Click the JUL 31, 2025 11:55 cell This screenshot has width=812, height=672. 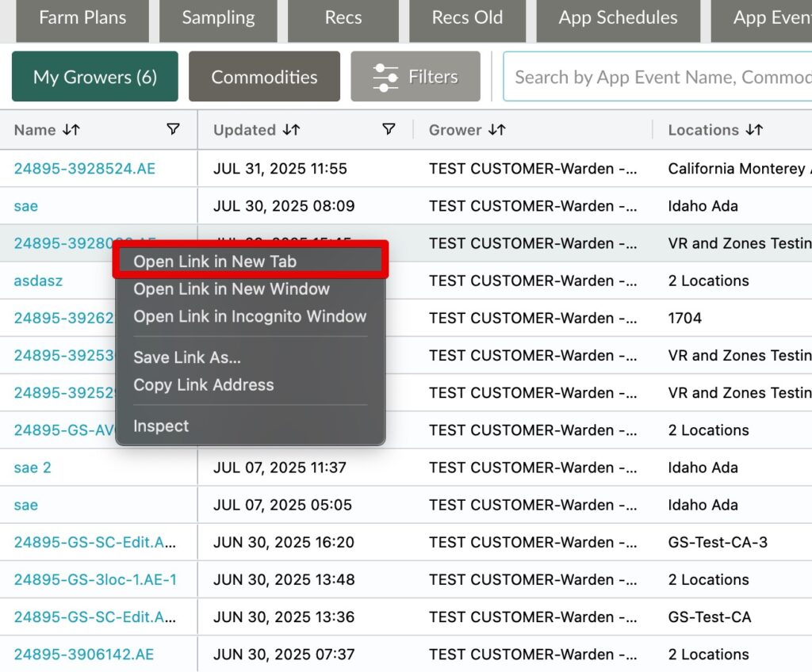[280, 169]
